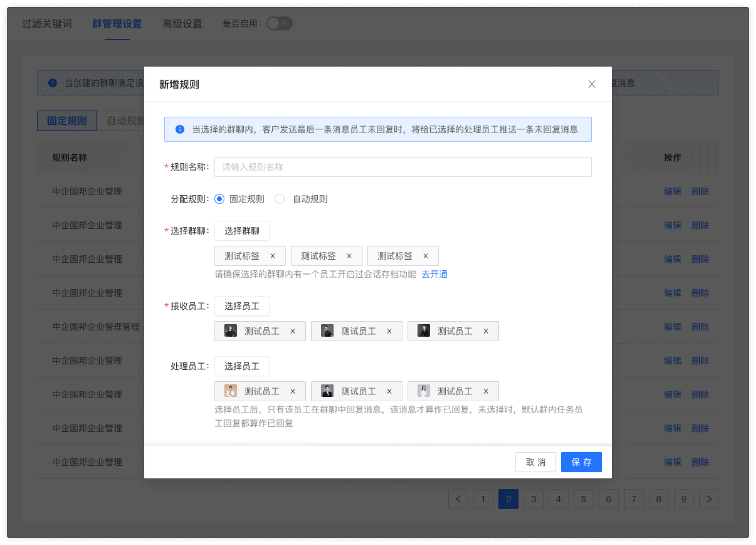Select the 固定规则 radio option

pos(220,199)
